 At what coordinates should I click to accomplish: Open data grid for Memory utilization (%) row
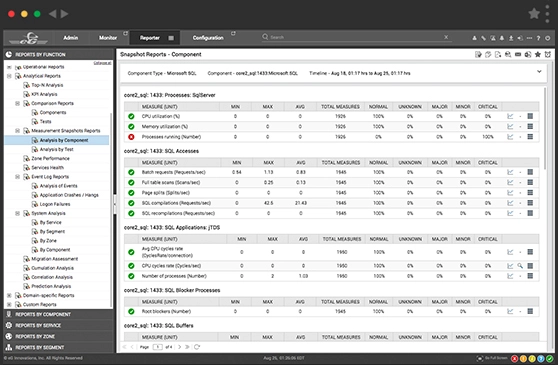pyautogui.click(x=530, y=126)
